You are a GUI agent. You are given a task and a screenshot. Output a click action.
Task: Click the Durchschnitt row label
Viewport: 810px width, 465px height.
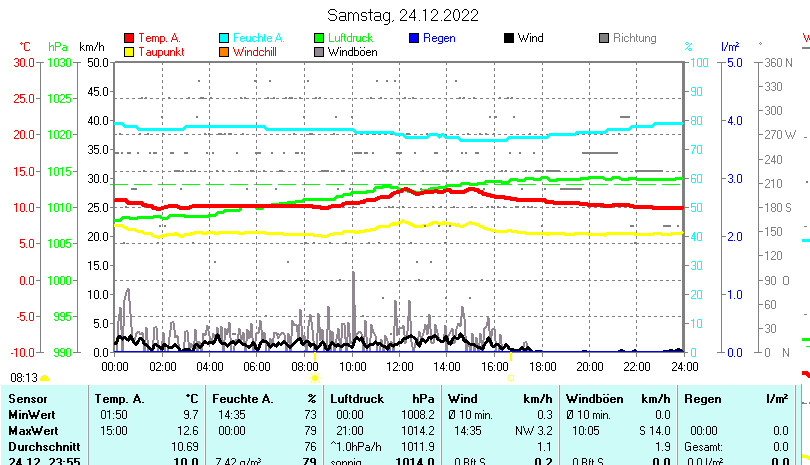[x=40, y=446]
